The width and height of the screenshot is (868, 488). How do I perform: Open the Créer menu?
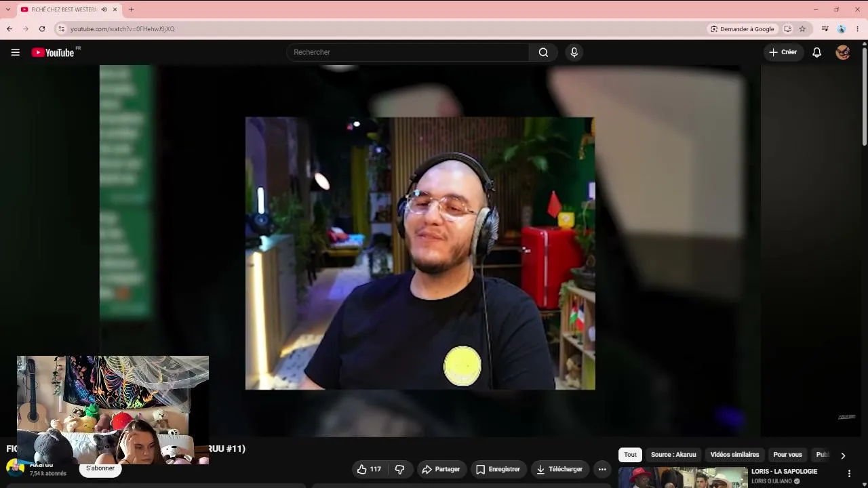[783, 52]
